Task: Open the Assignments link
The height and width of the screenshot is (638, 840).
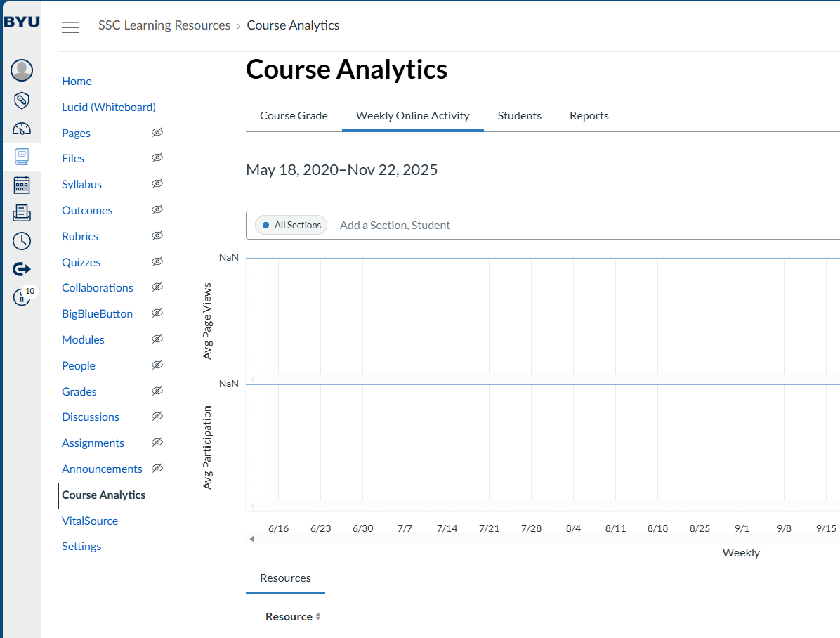Action: 93,443
